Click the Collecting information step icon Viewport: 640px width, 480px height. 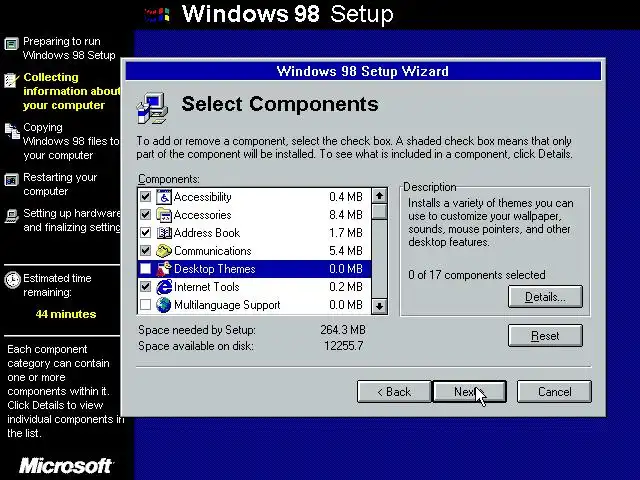(x=11, y=80)
